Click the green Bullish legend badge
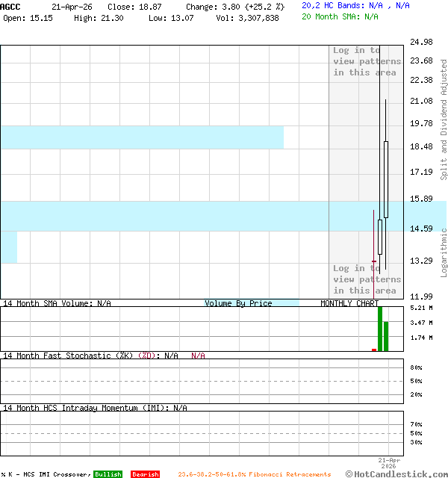 pyautogui.click(x=108, y=474)
